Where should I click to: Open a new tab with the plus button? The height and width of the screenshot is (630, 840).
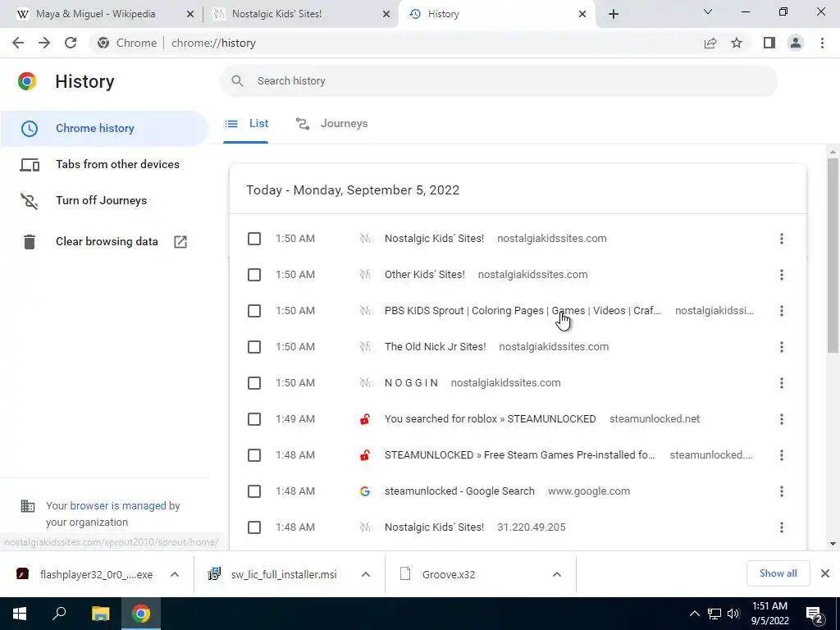pyautogui.click(x=614, y=14)
